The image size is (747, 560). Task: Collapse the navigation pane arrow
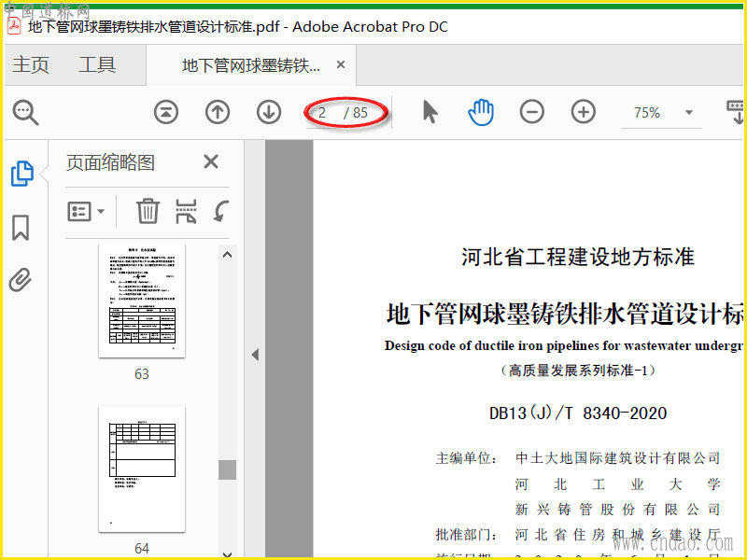pos(255,355)
